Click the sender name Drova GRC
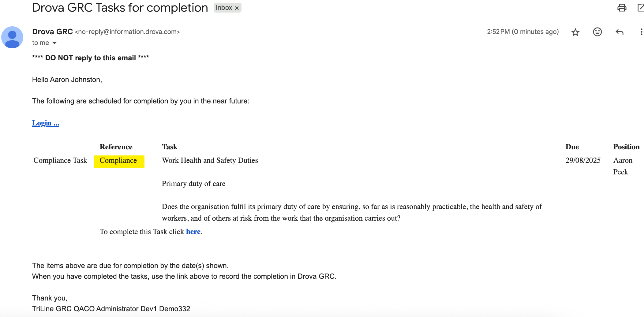This screenshot has height=317, width=644. (52, 32)
